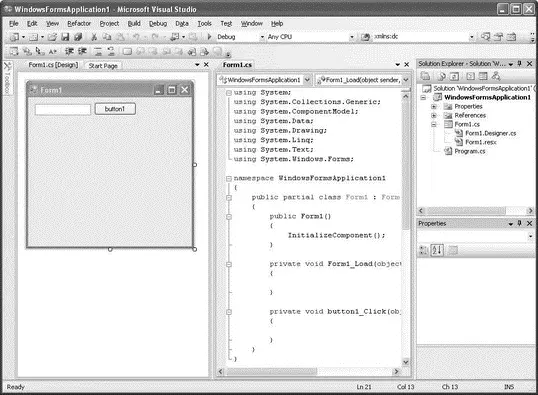This screenshot has height=395, width=538.
Task: Toggle auto-hide pin on Properties panel
Action: (519, 223)
